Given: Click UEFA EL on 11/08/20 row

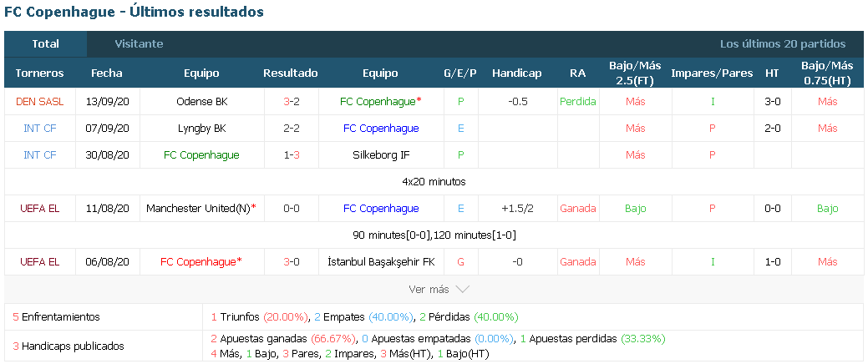Looking at the screenshot, I should [x=40, y=209].
